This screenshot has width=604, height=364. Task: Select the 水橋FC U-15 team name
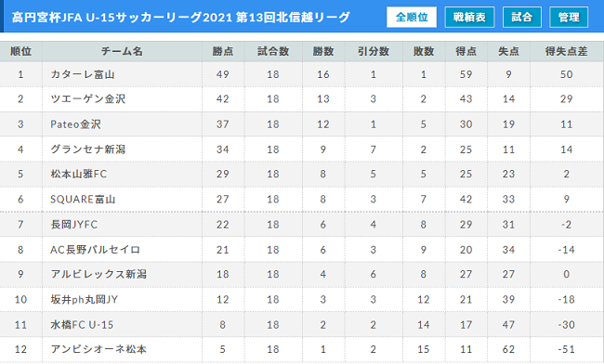tap(82, 325)
